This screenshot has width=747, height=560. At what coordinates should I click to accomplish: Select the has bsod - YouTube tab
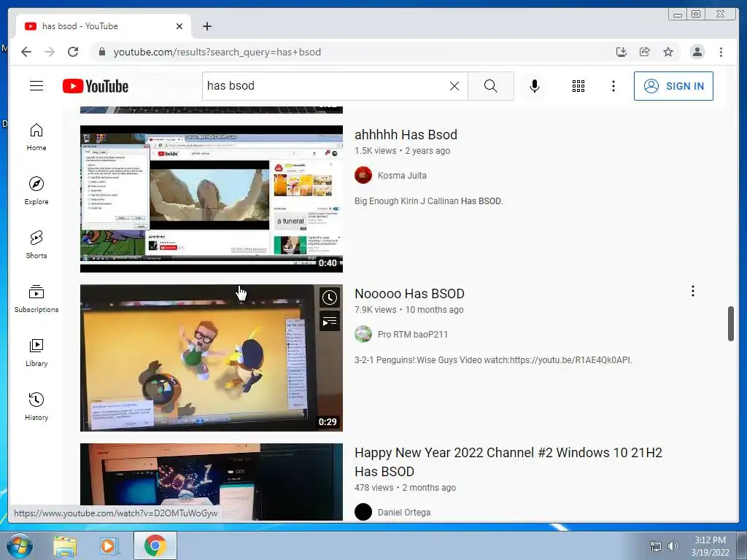[x=104, y=26]
